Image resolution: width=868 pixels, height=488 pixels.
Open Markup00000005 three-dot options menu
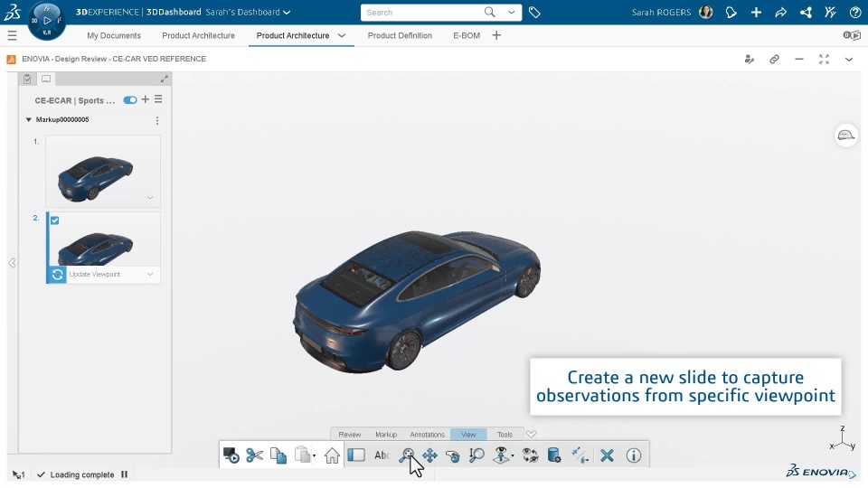pyautogui.click(x=157, y=120)
